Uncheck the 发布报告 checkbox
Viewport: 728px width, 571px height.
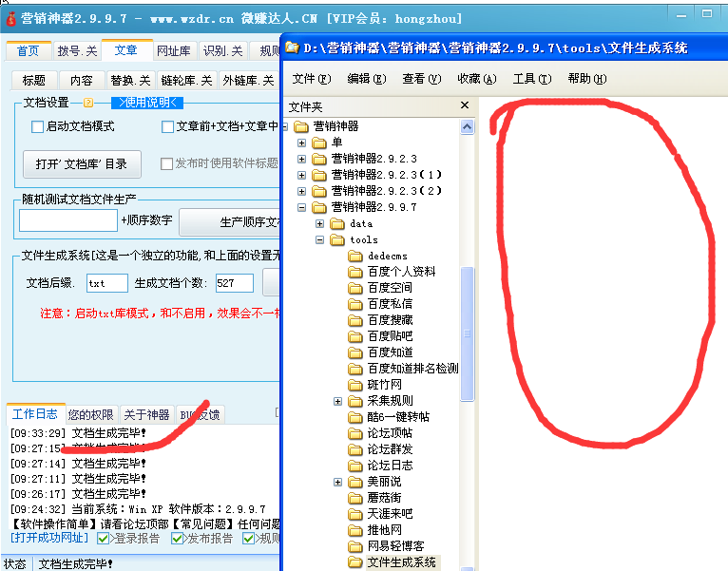tap(178, 539)
